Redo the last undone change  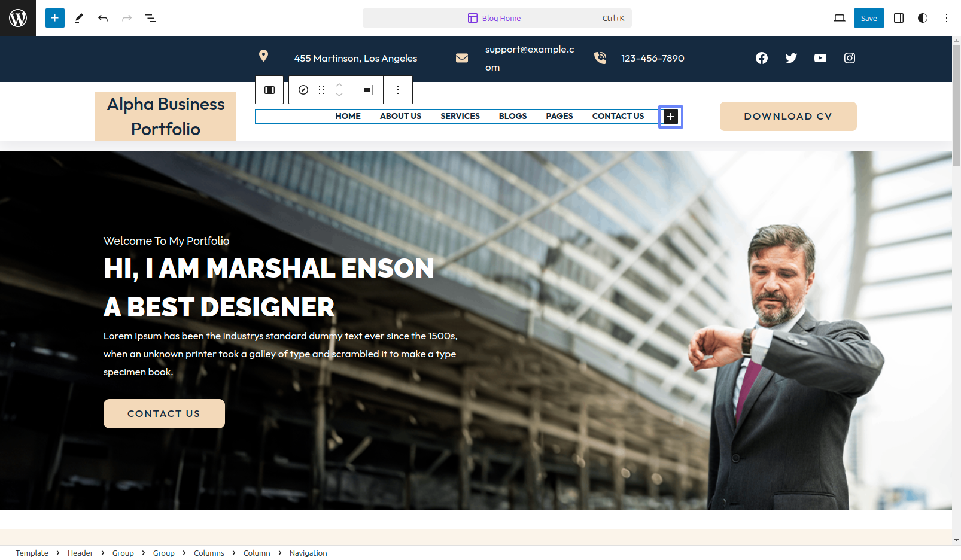point(127,18)
